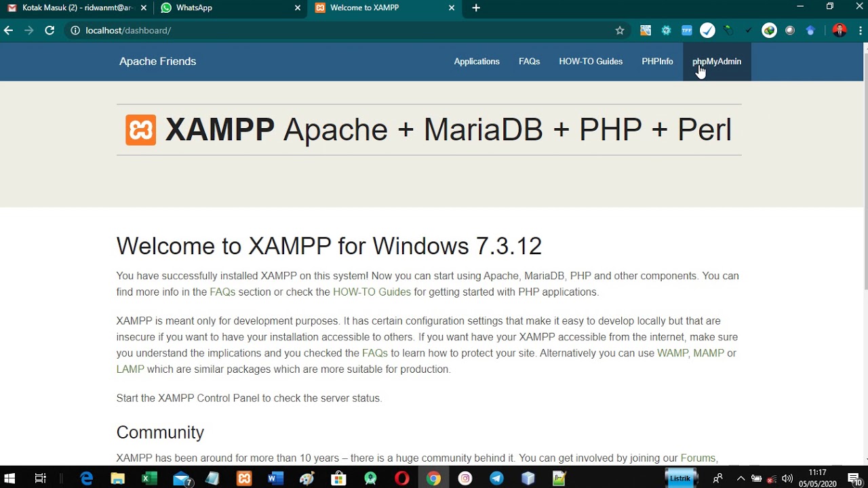
Task: Open XAMPP Control Panel on taskbar
Action: coord(244,479)
